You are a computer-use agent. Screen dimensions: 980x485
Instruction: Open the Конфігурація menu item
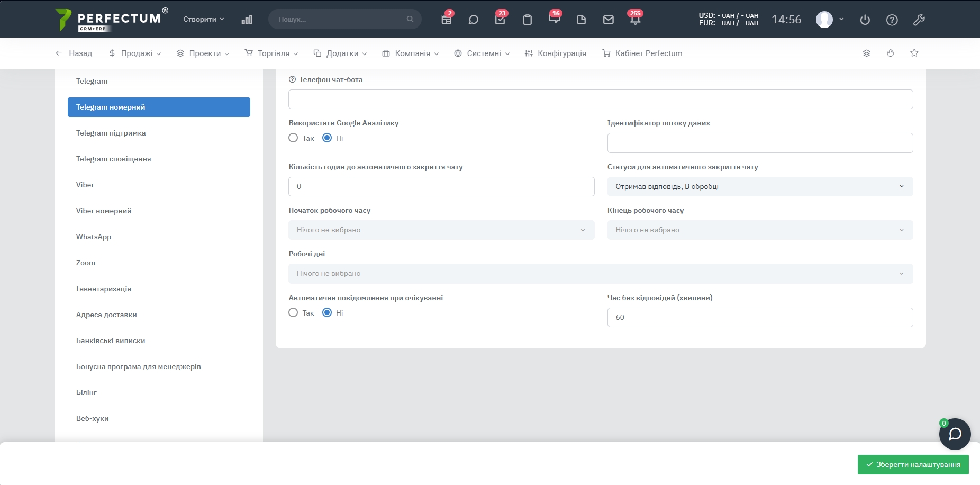(x=556, y=53)
